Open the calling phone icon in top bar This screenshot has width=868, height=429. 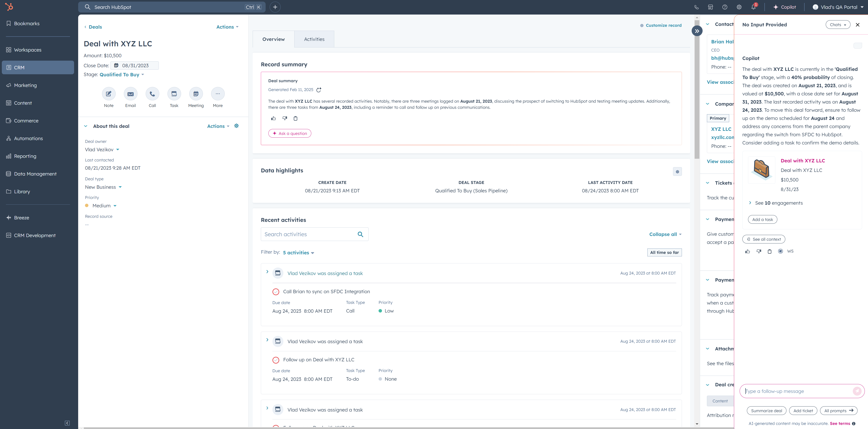tap(696, 7)
